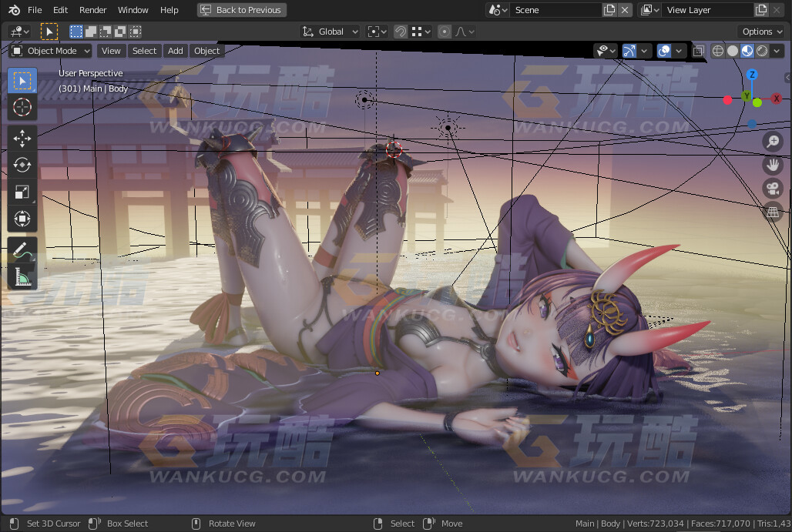Open the Window menu
The width and height of the screenshot is (792, 532).
pyautogui.click(x=133, y=10)
